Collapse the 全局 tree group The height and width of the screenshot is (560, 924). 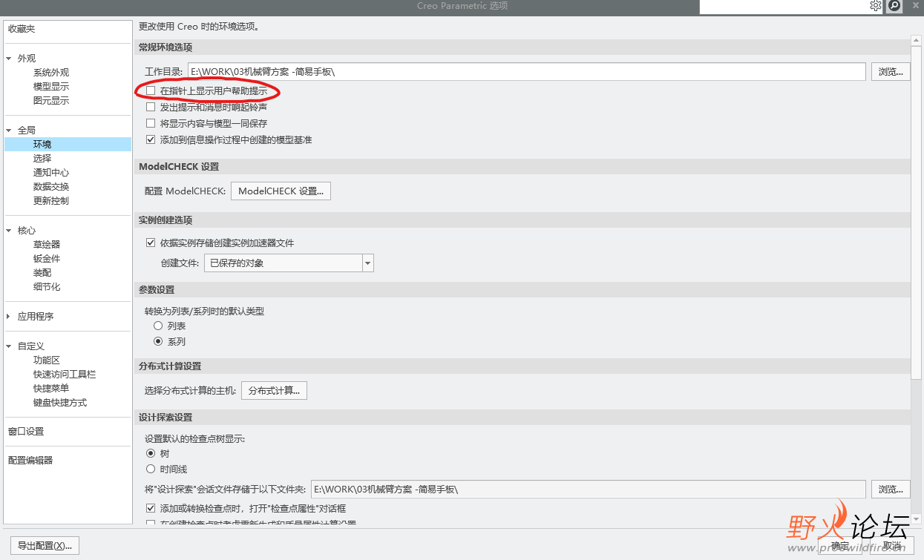pos(9,131)
